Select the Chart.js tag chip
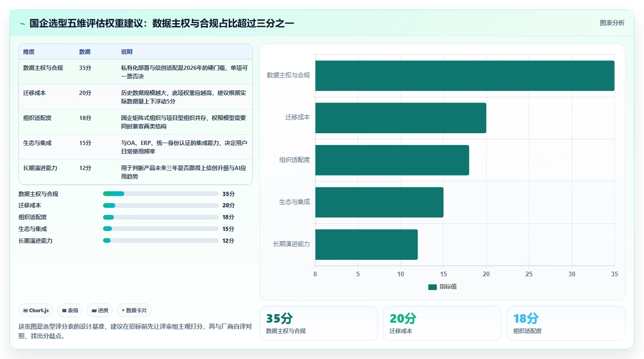 [36, 310]
